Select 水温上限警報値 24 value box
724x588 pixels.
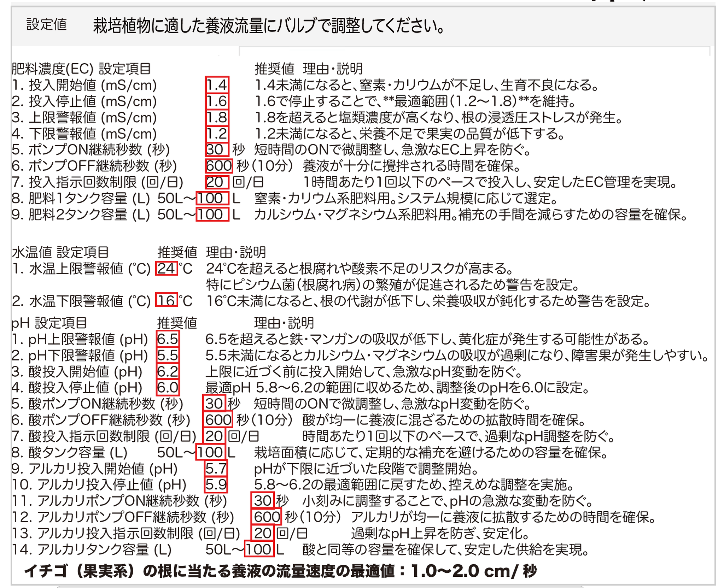point(167,269)
